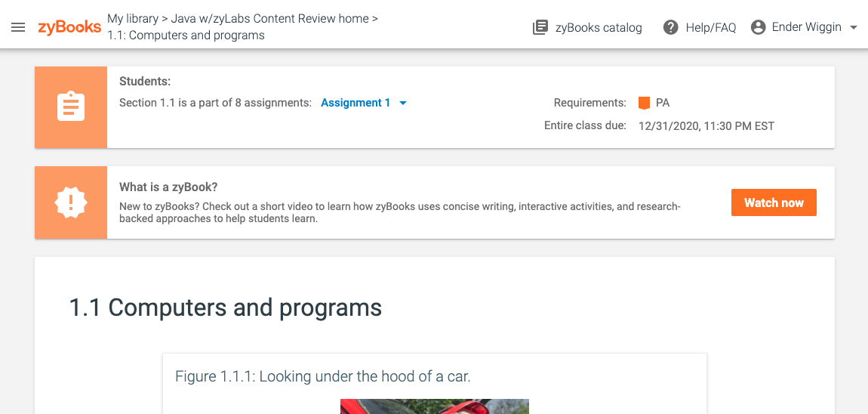This screenshot has height=414, width=868.
Task: Click the zyBooks catalog book icon
Action: click(x=540, y=27)
